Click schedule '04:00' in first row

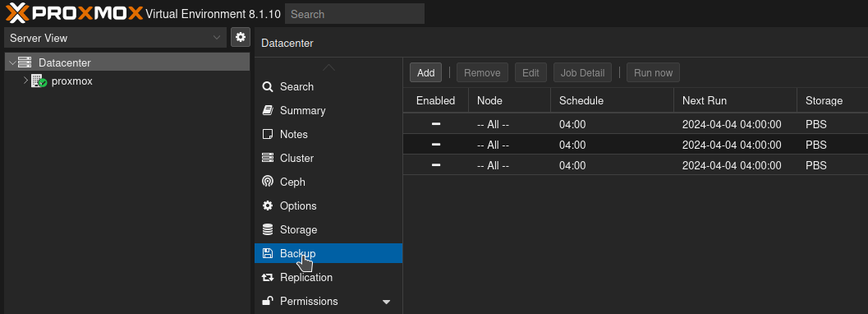coord(572,125)
